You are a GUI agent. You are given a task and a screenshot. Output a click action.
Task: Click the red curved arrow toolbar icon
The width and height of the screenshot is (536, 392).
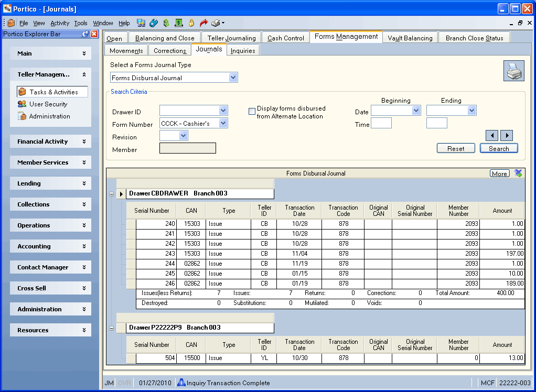pos(203,23)
